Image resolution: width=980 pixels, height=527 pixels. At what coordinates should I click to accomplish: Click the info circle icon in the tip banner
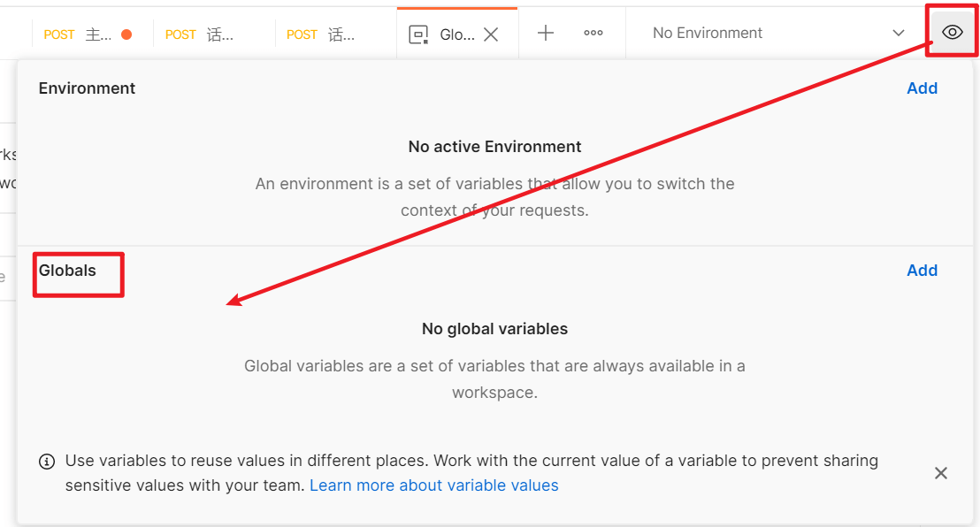coord(47,462)
